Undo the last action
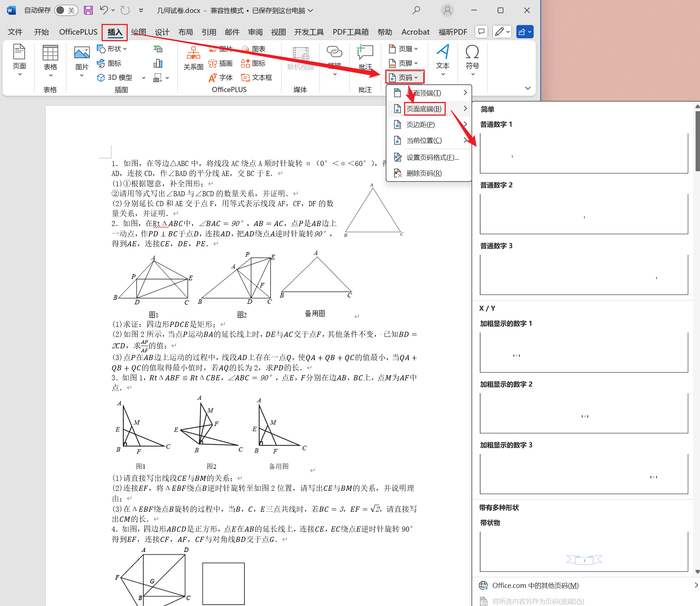 coord(103,10)
